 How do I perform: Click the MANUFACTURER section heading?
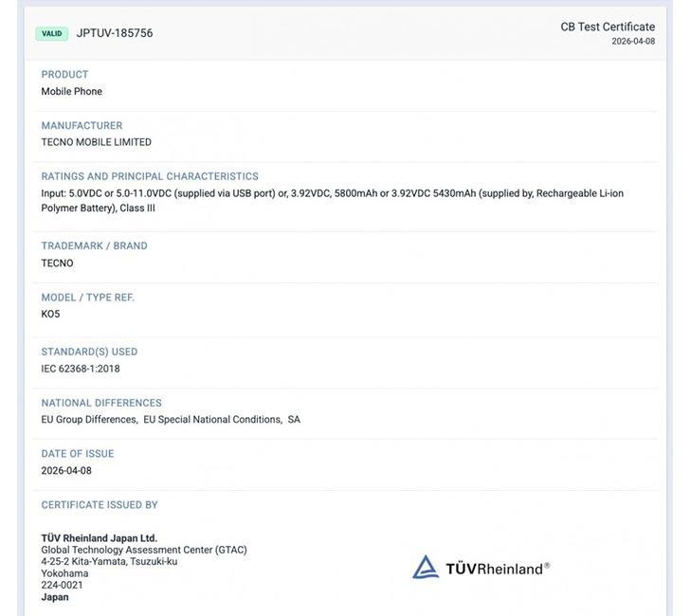click(82, 125)
